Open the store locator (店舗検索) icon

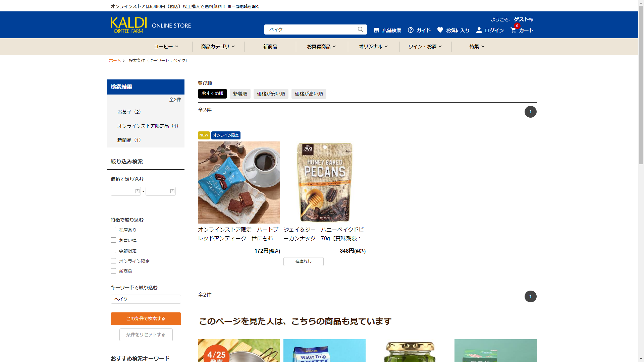pos(376,30)
